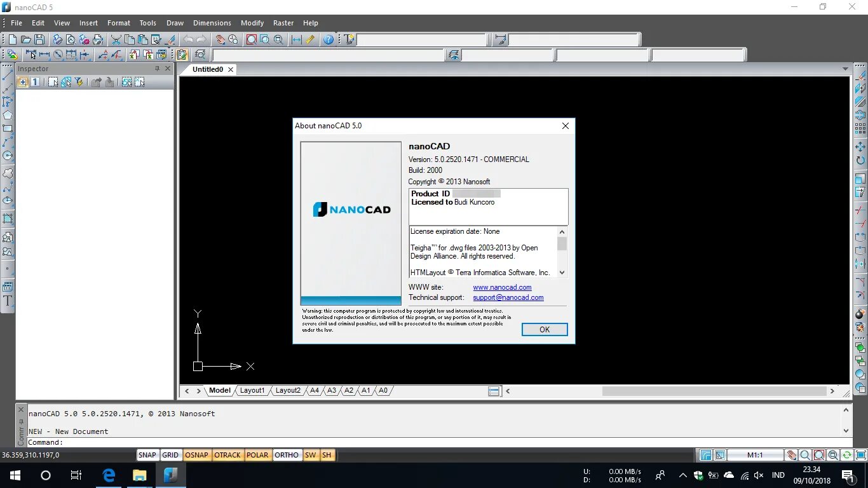Click the license text scrollbar thumb
This screenshot has width=868, height=488.
click(x=562, y=244)
